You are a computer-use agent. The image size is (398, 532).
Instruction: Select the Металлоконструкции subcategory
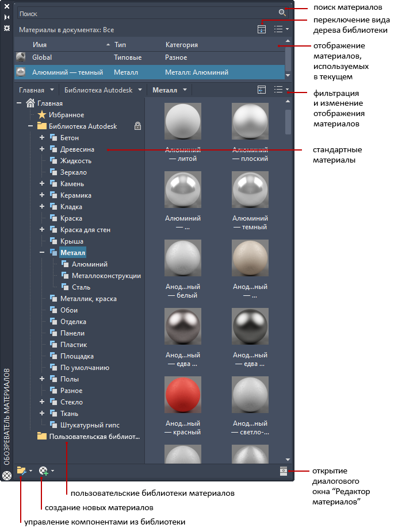[x=101, y=276]
